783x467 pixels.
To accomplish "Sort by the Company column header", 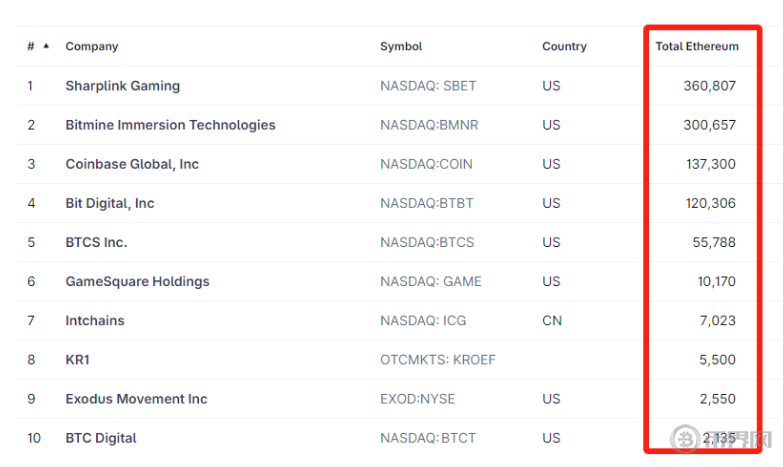I will [92, 46].
